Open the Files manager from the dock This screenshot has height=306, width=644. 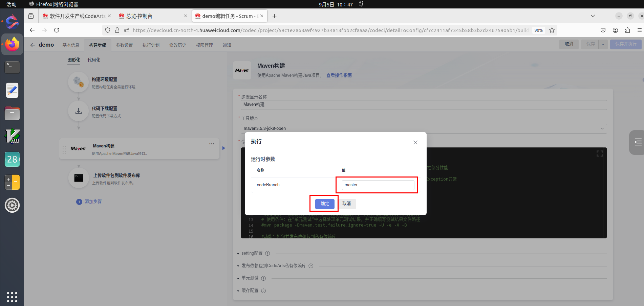pos(12,113)
